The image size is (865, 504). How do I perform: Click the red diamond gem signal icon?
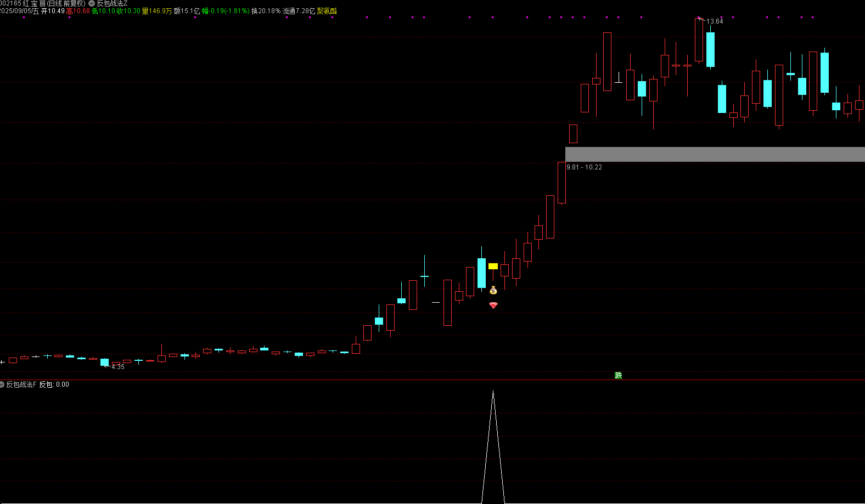point(493,305)
